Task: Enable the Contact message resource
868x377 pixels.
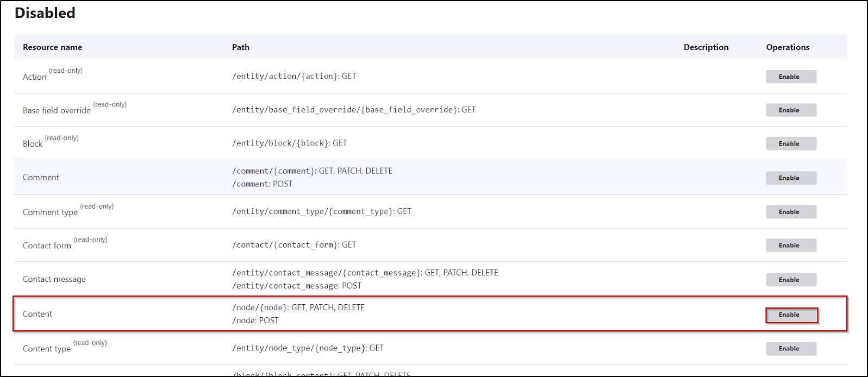Action: point(791,280)
